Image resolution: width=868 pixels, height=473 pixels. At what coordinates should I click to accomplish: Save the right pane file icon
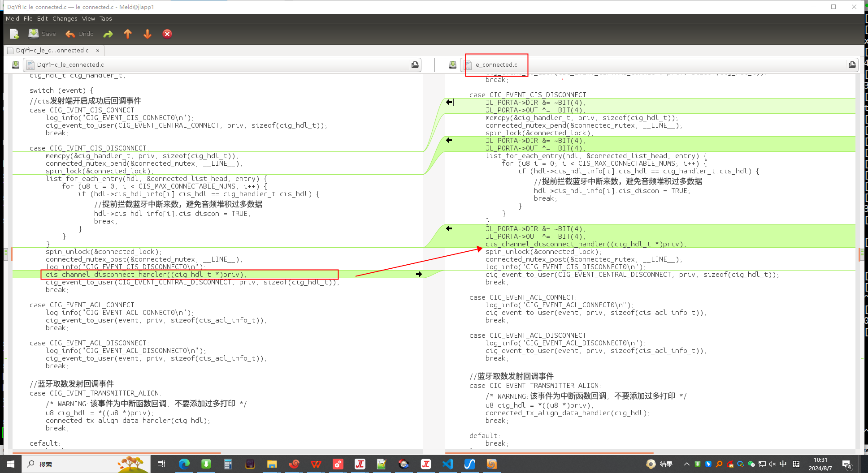click(x=453, y=65)
